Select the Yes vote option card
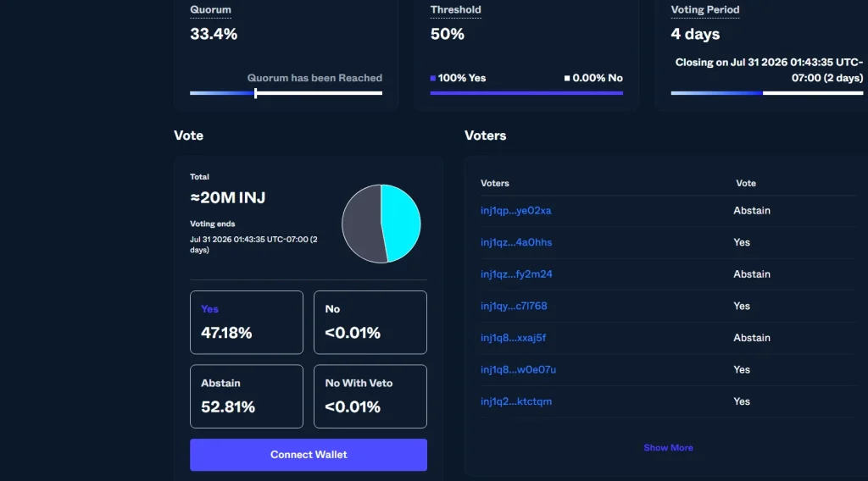 (247, 323)
